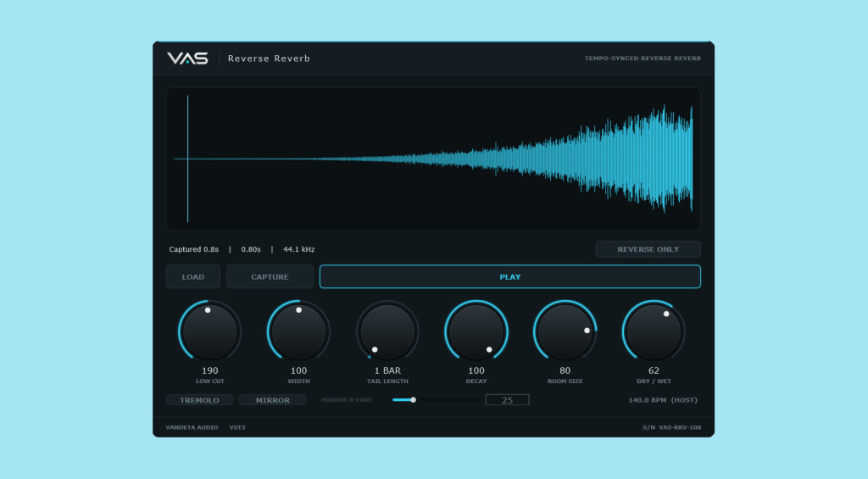Click the VST3 format label
The height and width of the screenshot is (479, 868).
[237, 427]
